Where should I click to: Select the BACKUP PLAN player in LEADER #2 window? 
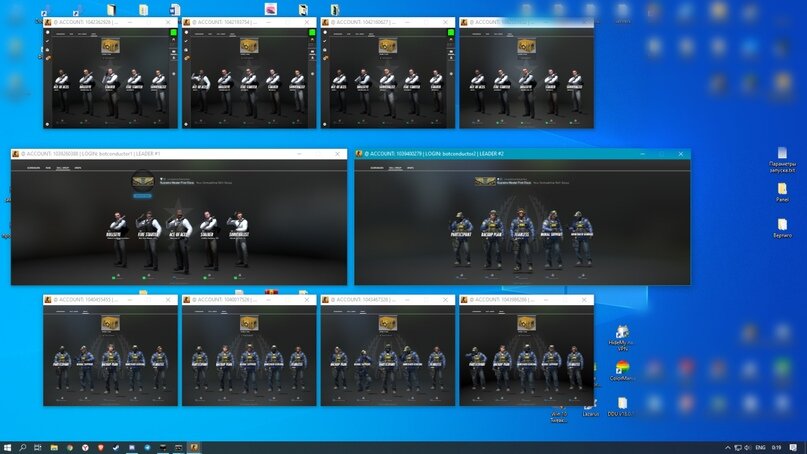click(x=492, y=238)
